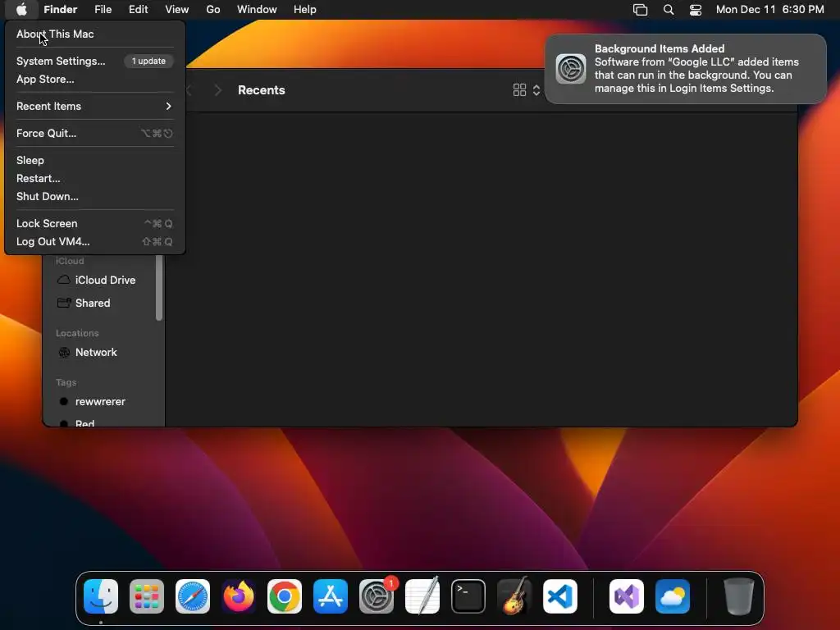
Task: Select Log Out VM4… menu entry
Action: coord(95,242)
